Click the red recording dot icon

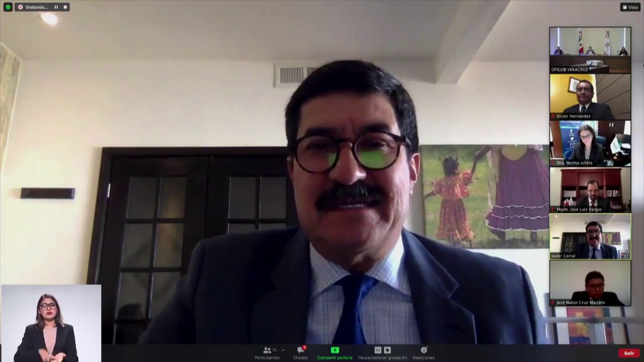point(20,7)
